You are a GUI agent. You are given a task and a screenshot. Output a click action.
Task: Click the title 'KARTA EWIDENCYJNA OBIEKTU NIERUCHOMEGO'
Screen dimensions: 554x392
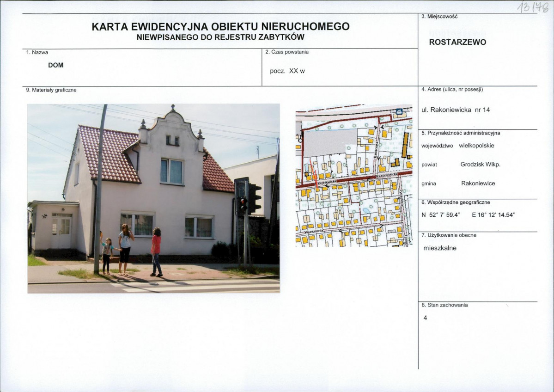coord(220,26)
